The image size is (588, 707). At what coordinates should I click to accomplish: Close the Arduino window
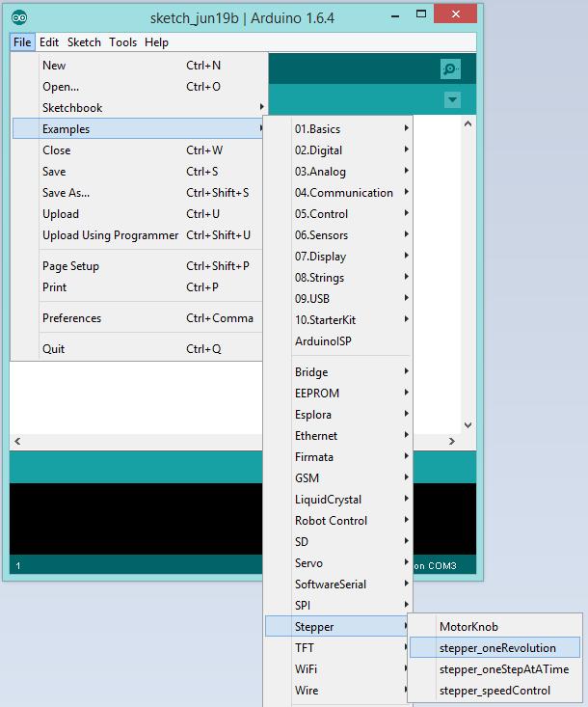point(456,14)
